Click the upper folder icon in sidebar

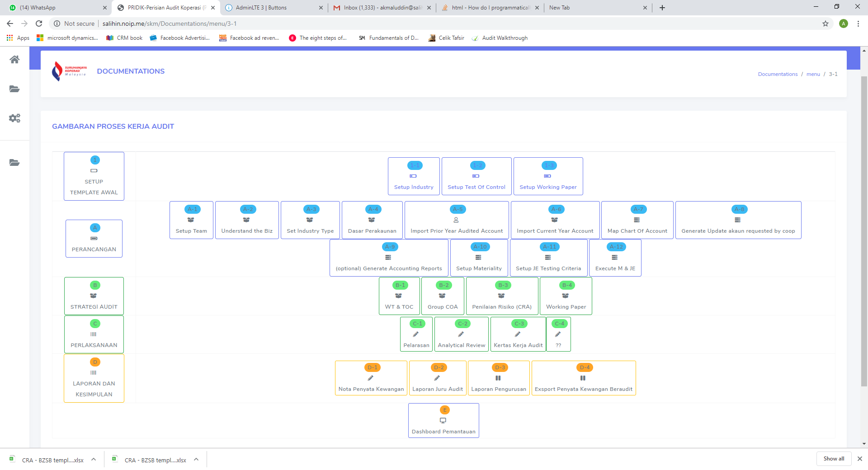point(14,89)
